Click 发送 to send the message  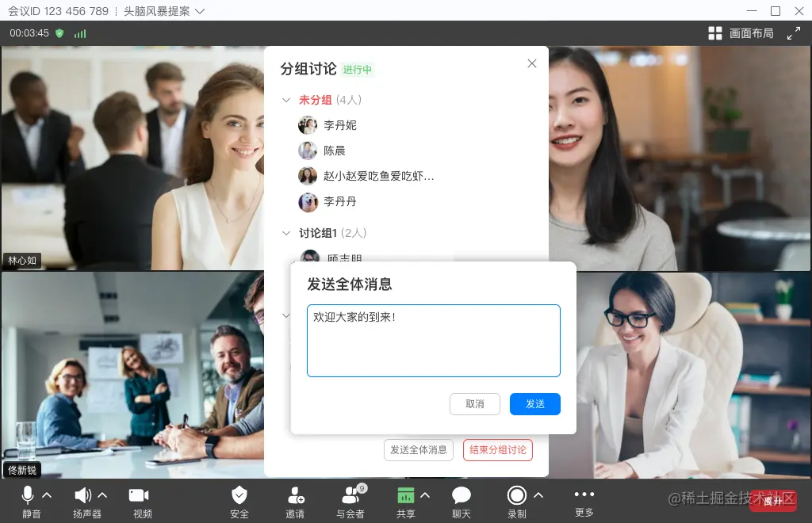(x=535, y=404)
